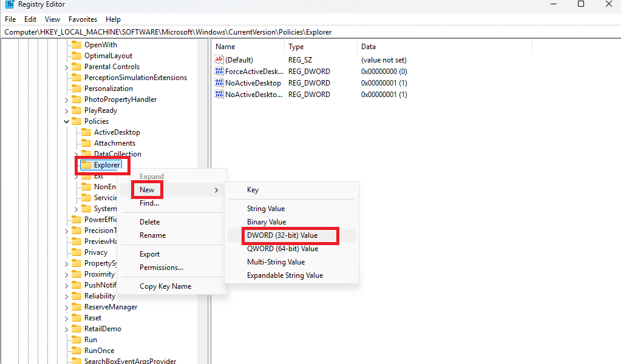This screenshot has width=621, height=364.
Task: Select the (Default) string value icon
Action: [219, 59]
